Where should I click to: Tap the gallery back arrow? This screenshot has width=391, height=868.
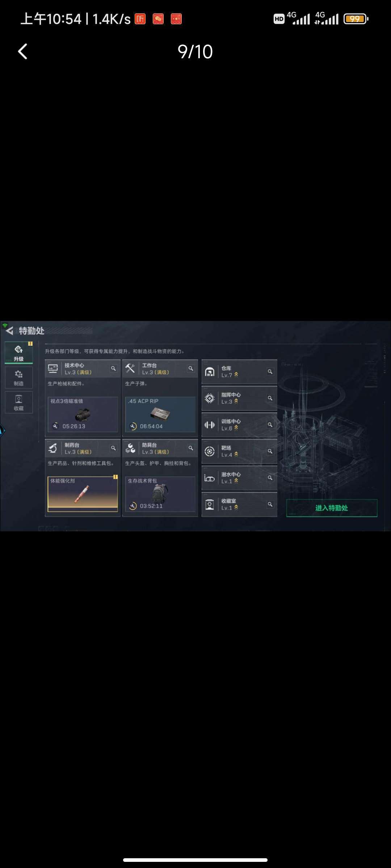tap(23, 51)
